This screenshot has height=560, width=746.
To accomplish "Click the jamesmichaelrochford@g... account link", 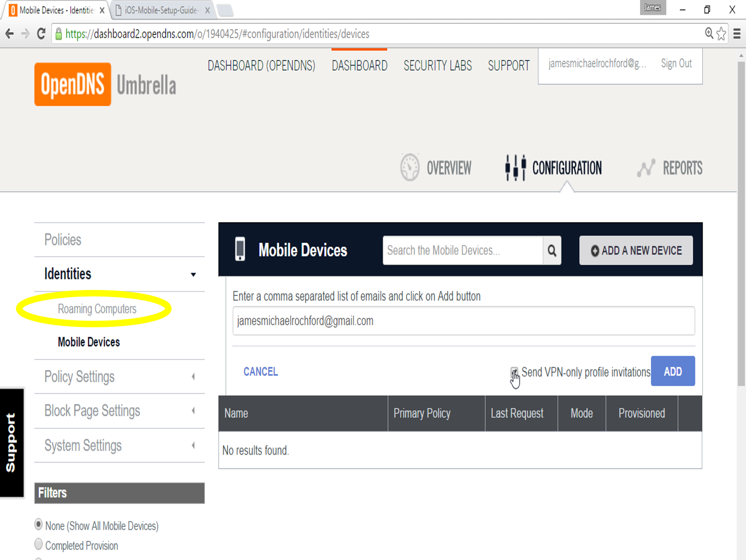I will pos(597,64).
